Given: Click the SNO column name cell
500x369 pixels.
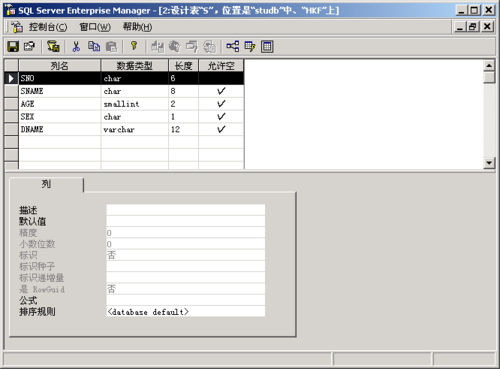Looking at the screenshot, I should click(60, 78).
